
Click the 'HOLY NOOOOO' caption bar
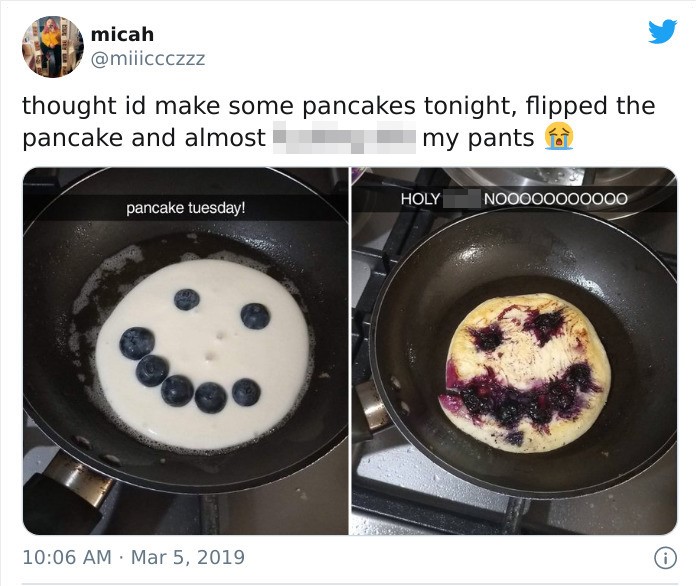[x=514, y=198]
